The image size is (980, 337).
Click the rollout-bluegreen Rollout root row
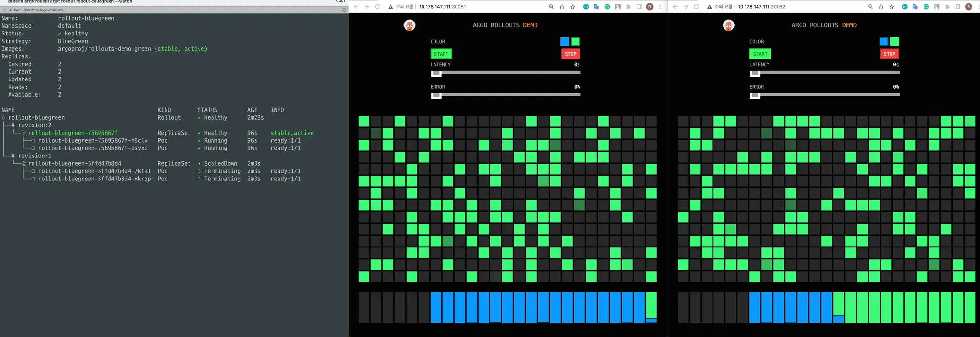pyautogui.click(x=133, y=117)
